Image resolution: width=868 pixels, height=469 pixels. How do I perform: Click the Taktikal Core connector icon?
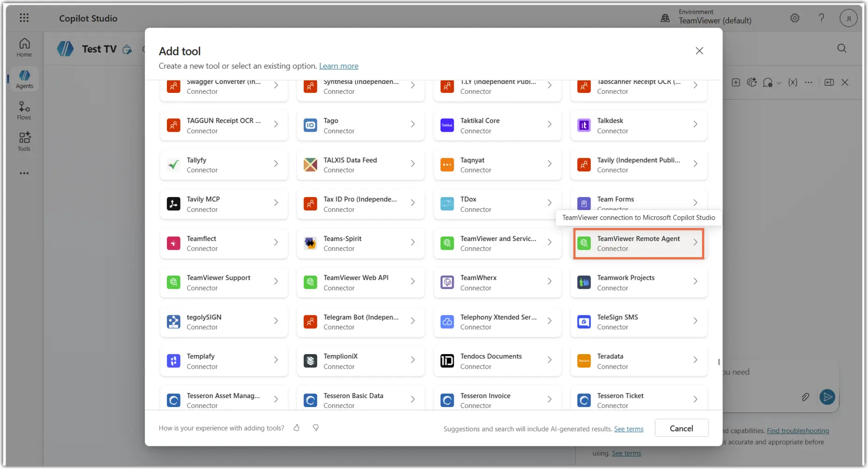pyautogui.click(x=447, y=125)
